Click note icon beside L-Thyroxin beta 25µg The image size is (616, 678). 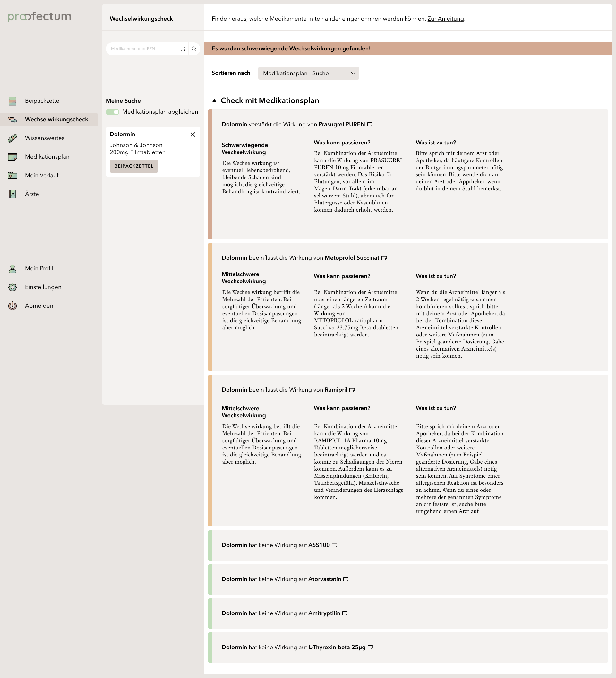(x=370, y=648)
